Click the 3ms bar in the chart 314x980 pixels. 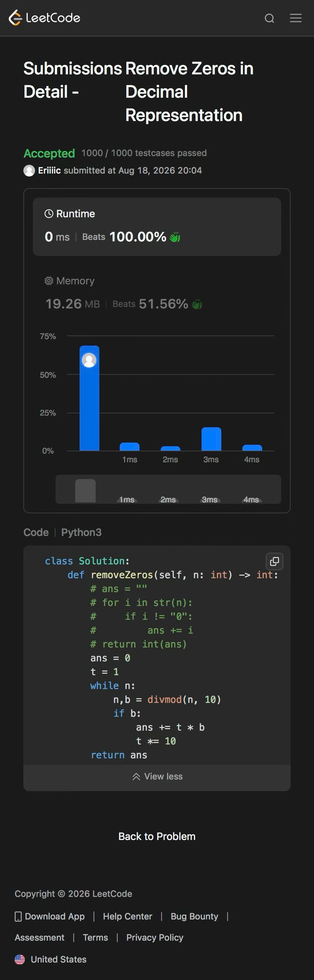(x=211, y=439)
